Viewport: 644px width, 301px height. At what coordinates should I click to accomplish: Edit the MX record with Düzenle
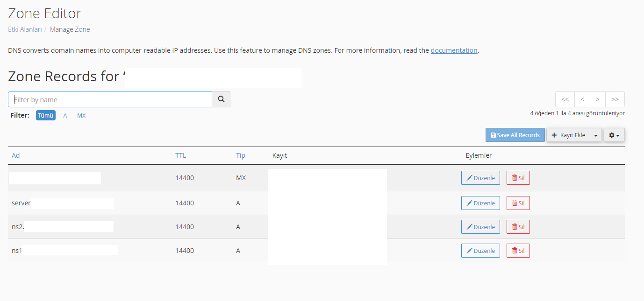tap(480, 178)
